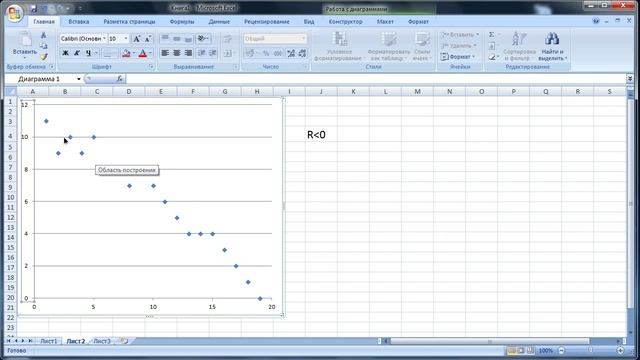
Task: Increase font size with large A icon
Action: point(137,39)
